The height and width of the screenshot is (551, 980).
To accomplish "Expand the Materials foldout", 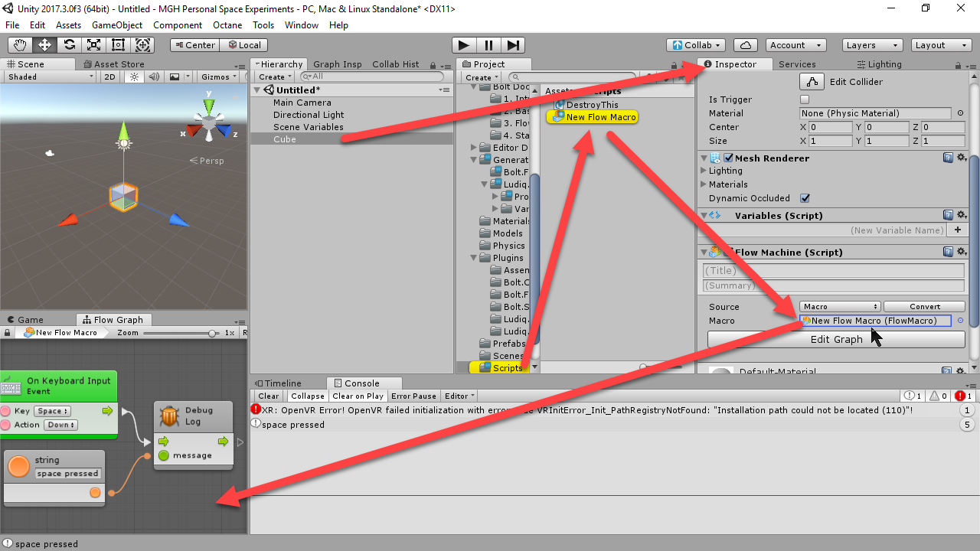I will 704,184.
